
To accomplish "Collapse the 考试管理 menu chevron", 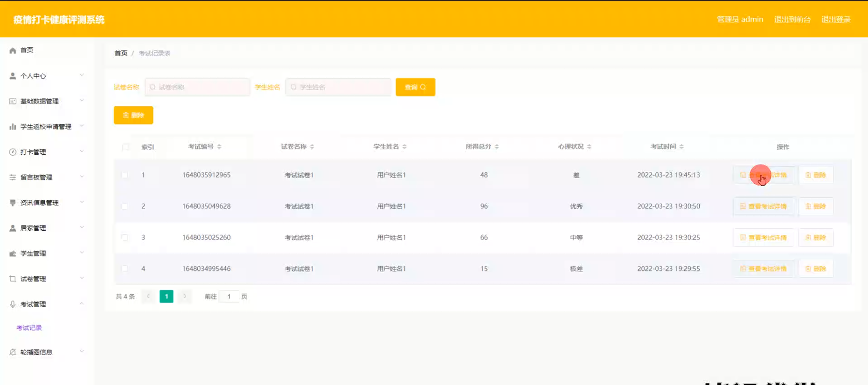I will pos(82,304).
